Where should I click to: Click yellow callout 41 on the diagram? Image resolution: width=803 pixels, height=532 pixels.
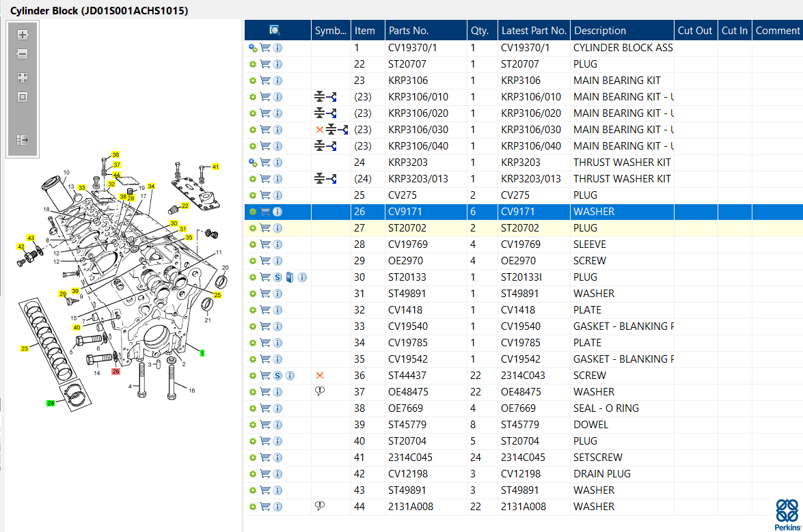pos(215,167)
